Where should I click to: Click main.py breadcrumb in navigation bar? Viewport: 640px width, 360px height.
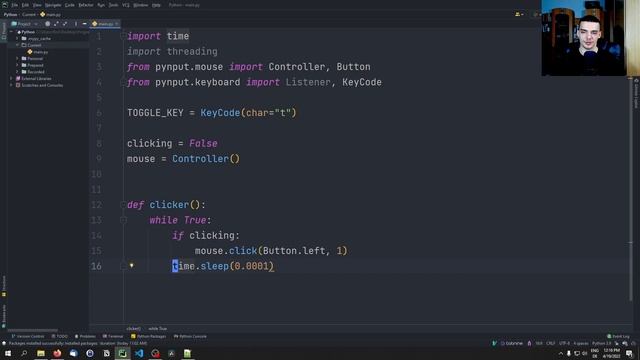51,14
